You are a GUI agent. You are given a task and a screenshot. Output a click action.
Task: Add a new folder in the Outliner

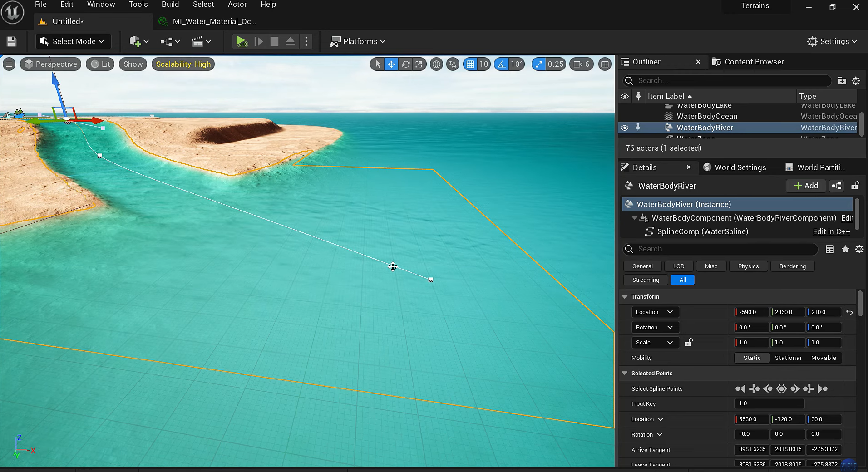(842, 81)
